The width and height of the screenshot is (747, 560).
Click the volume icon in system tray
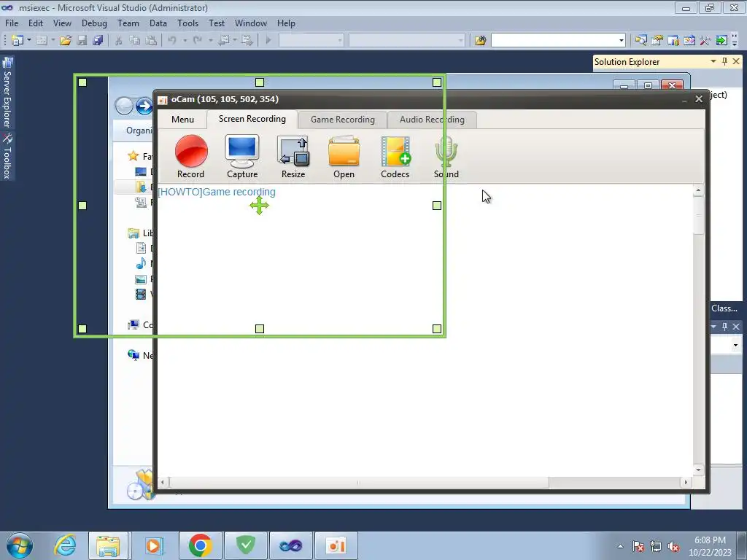[x=673, y=547]
